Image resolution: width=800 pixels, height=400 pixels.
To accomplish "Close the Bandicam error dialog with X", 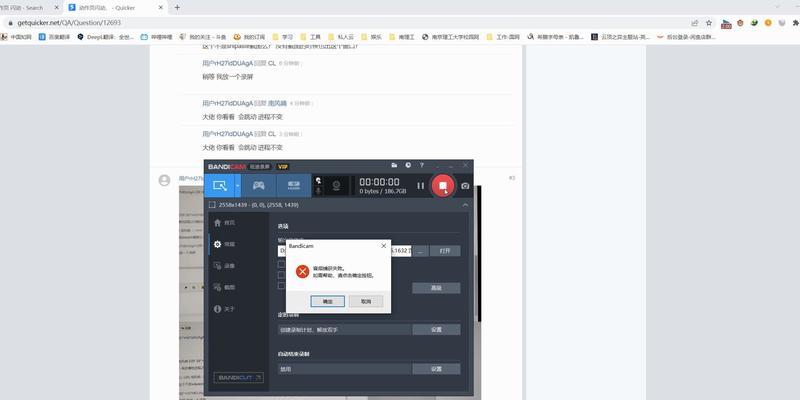I will [384, 246].
